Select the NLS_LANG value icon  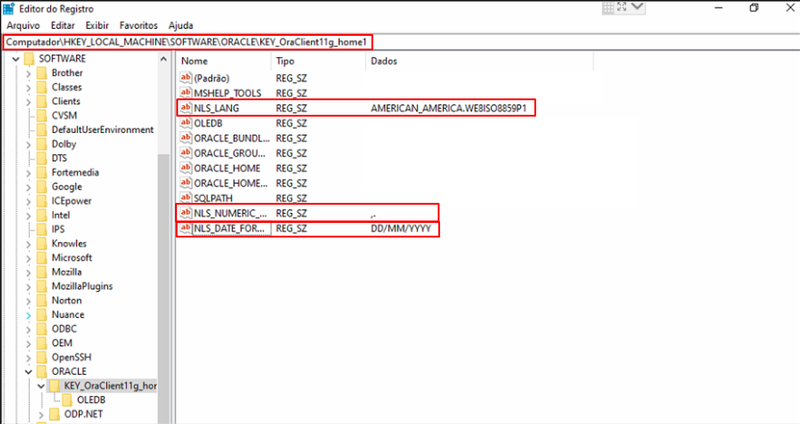pyautogui.click(x=186, y=108)
